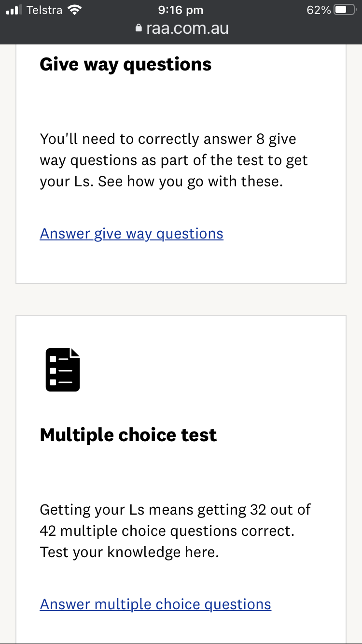The height and width of the screenshot is (644, 362).
Task: Tap the 62% battery percentage text
Action: click(319, 10)
